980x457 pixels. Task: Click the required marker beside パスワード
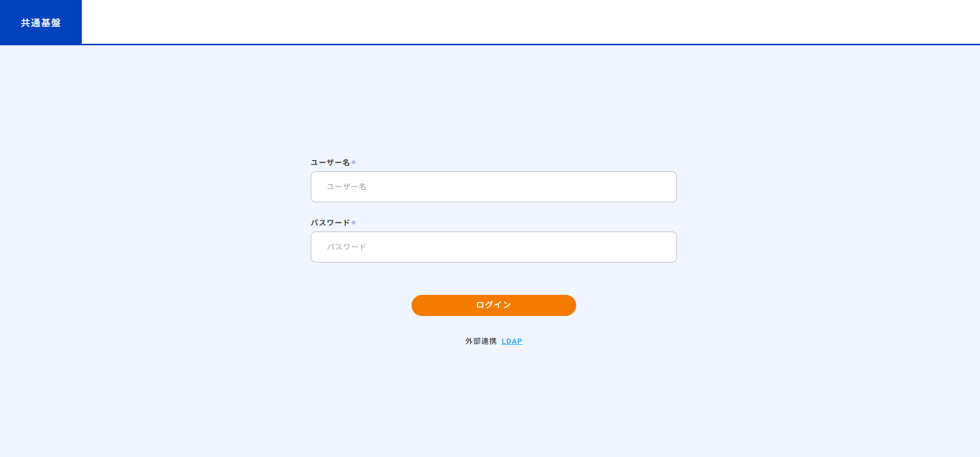click(x=353, y=222)
